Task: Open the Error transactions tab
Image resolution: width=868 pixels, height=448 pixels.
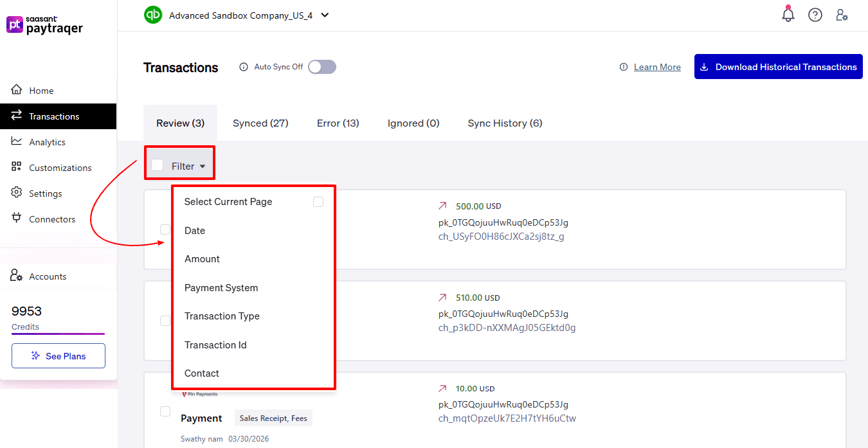Action: [x=338, y=123]
